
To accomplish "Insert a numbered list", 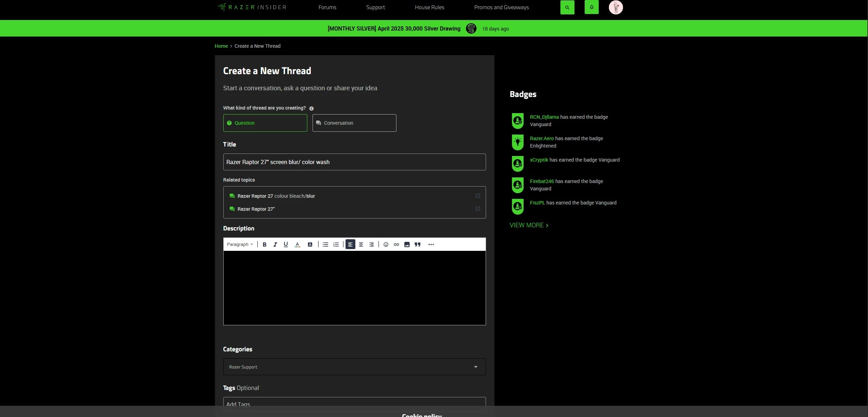I will tap(336, 245).
